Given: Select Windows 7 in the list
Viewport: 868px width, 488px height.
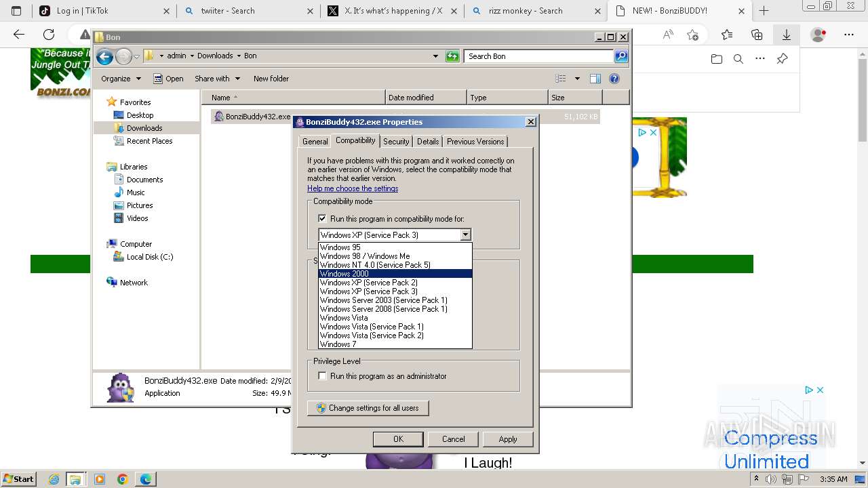Looking at the screenshot, I should click(395, 344).
